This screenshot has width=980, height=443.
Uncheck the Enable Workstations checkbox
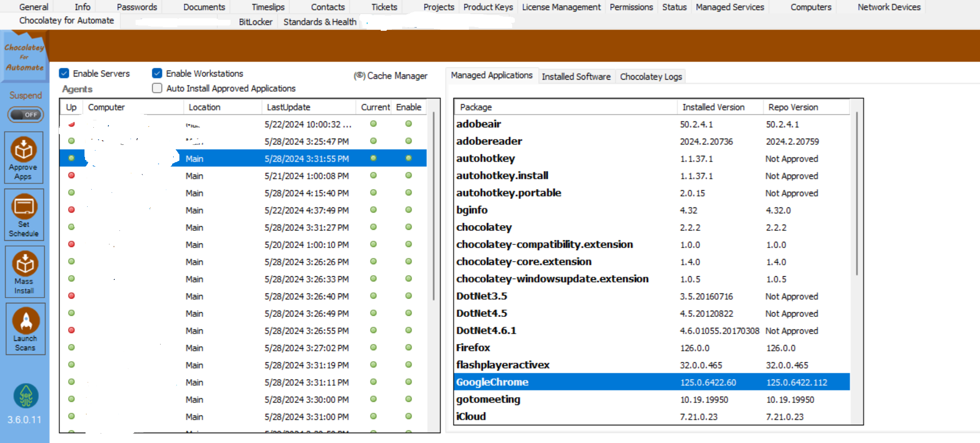click(x=157, y=73)
